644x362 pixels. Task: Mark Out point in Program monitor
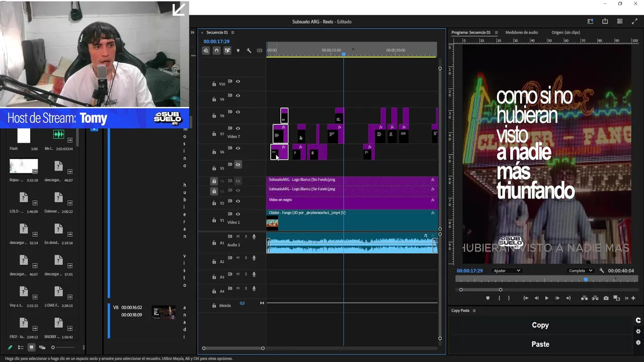[x=509, y=298]
